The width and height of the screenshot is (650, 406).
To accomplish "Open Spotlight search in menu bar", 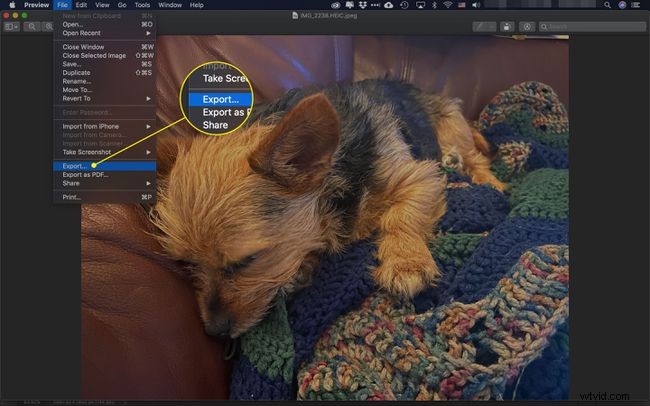I will [x=607, y=5].
